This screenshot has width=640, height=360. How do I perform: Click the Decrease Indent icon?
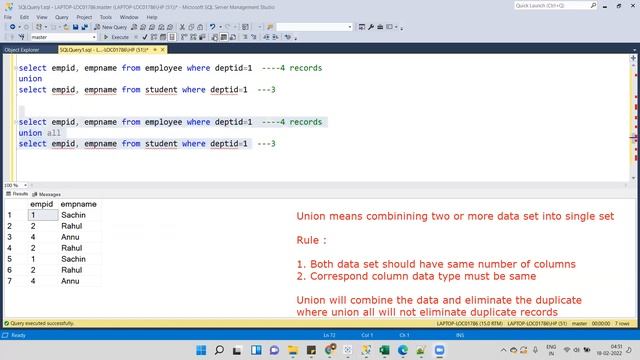[266, 37]
